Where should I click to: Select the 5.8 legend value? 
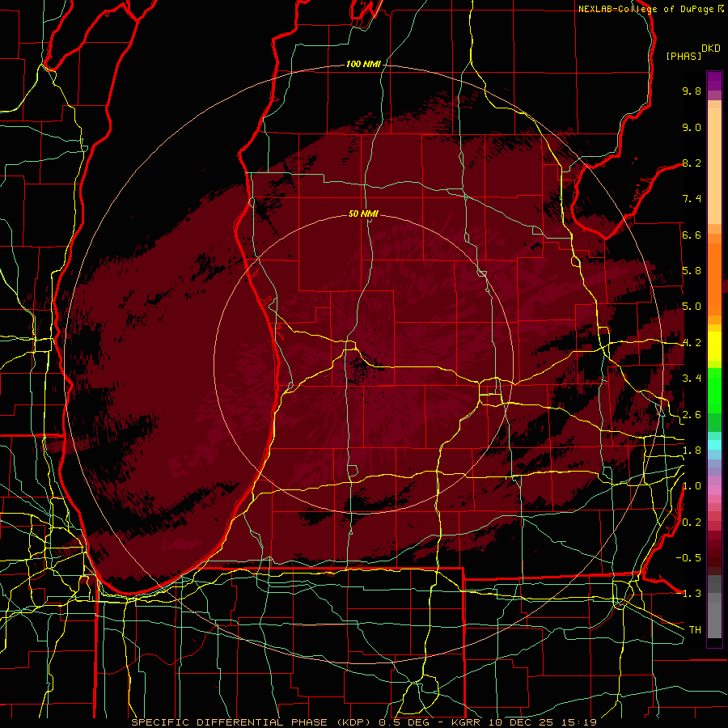(x=692, y=271)
